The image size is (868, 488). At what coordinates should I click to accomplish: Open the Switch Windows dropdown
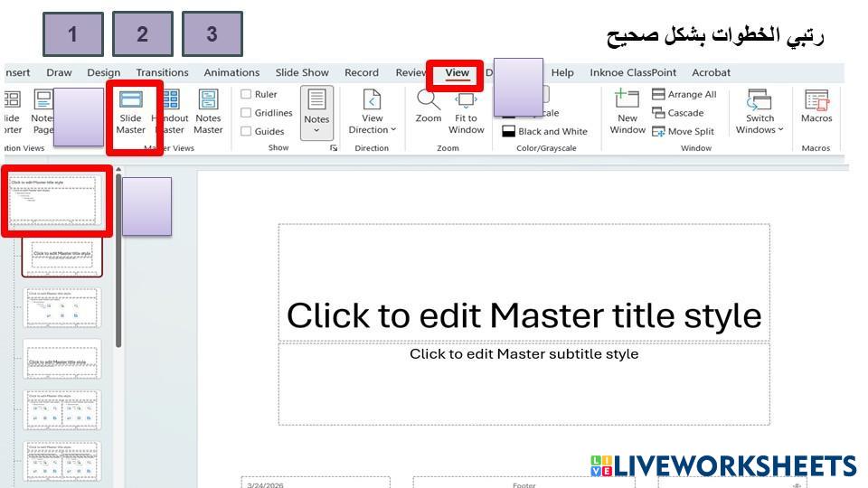759,111
